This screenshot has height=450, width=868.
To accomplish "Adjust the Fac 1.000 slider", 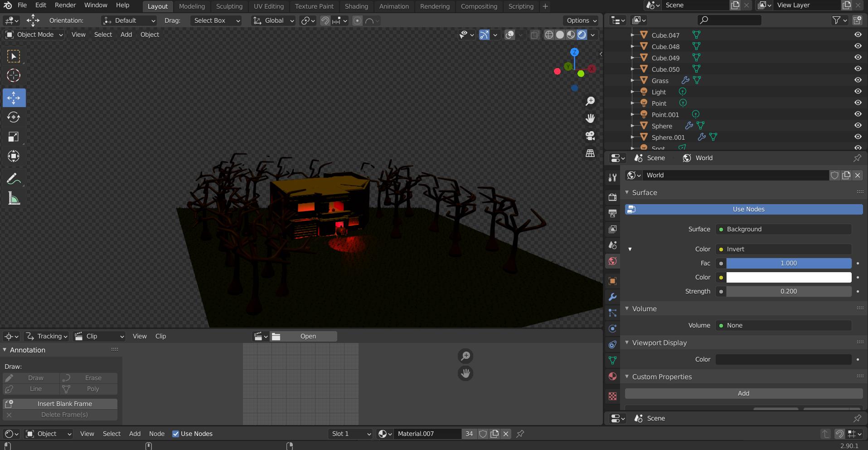I will point(789,263).
